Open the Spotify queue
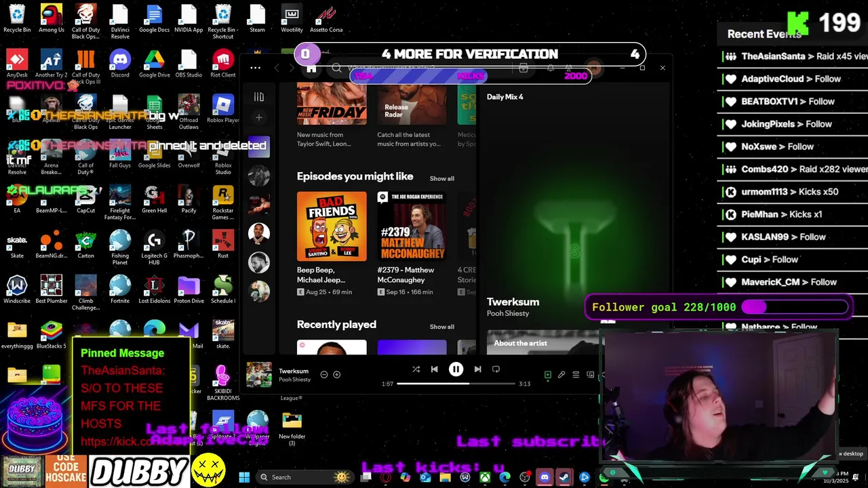The image size is (868, 488). coord(576,375)
